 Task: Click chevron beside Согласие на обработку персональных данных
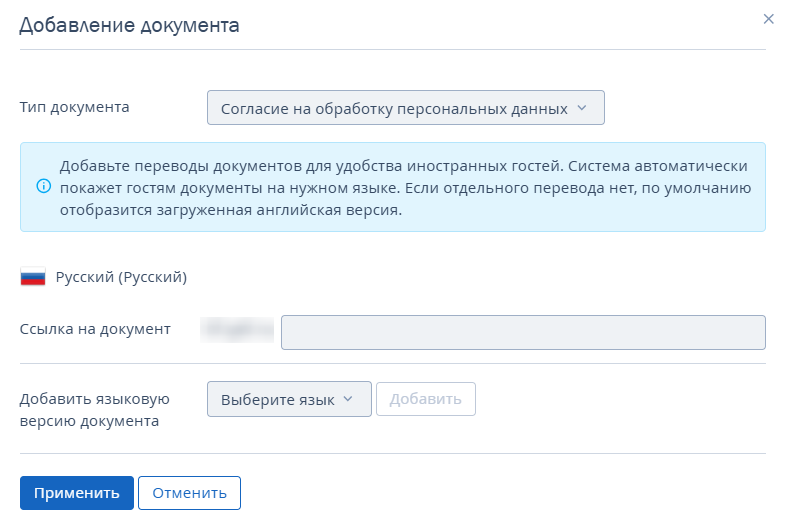pyautogui.click(x=583, y=108)
